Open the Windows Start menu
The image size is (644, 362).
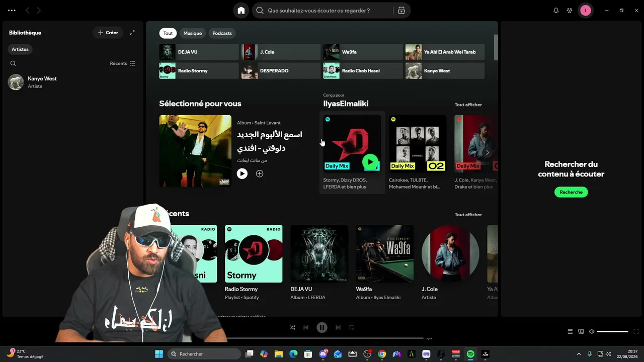click(x=159, y=354)
